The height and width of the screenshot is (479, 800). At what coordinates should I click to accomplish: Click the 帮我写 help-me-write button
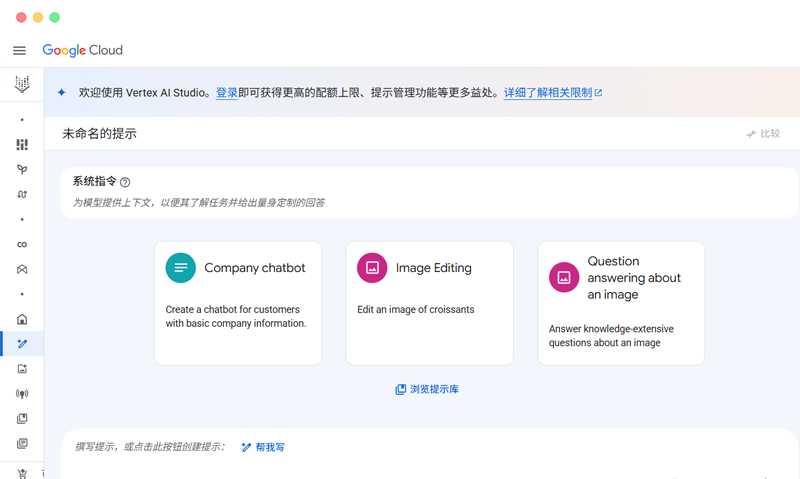pos(263,447)
